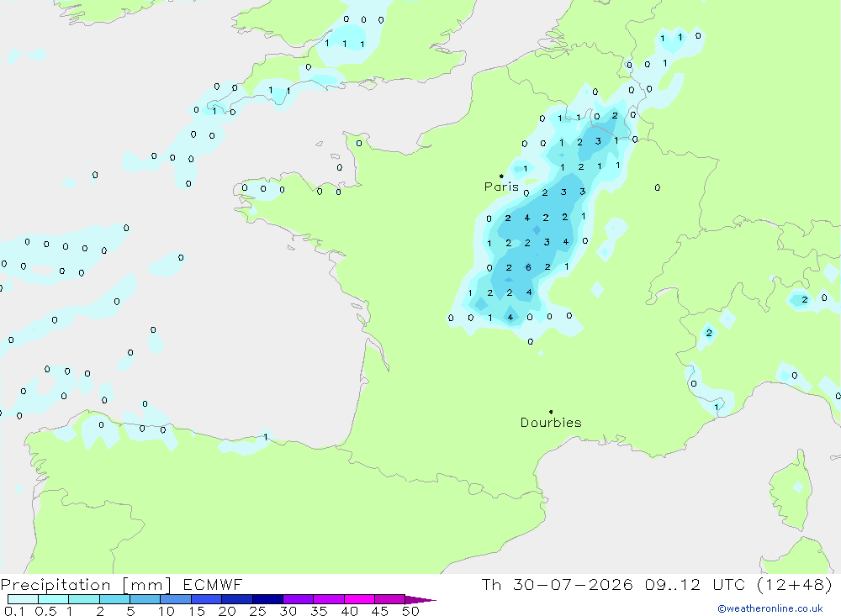The height and width of the screenshot is (616, 841).
Task: Pick the 45–50 mm legend color swatch
Action: click(390, 599)
